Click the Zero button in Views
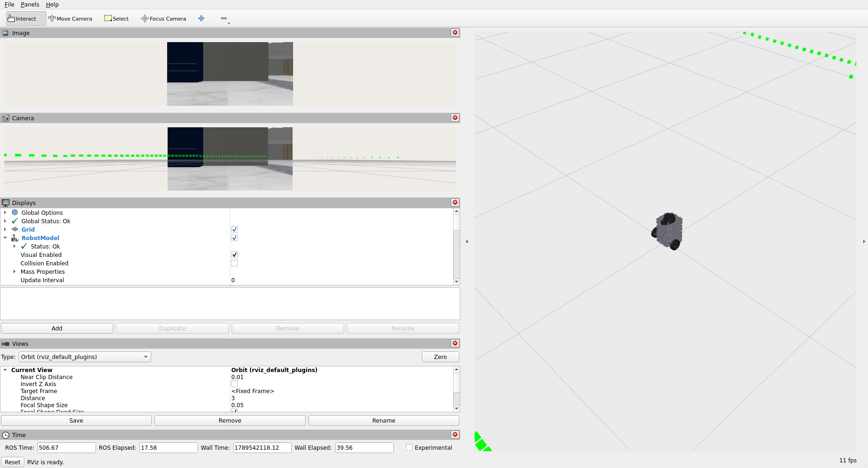The image size is (868, 468). pyautogui.click(x=440, y=357)
